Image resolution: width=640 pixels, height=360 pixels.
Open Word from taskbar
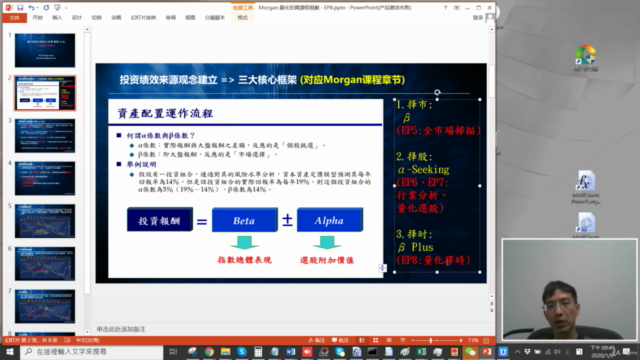point(291,351)
